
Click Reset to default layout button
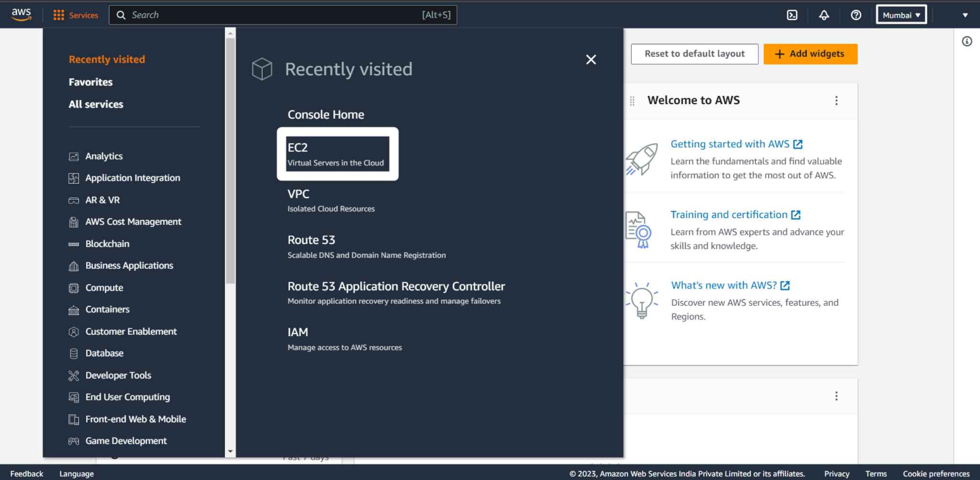pos(694,54)
